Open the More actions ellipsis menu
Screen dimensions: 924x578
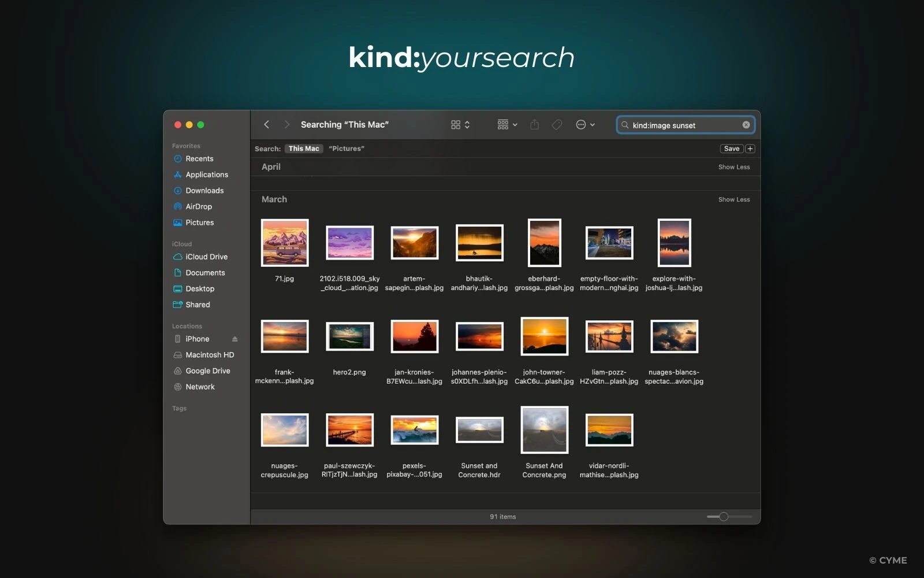(585, 125)
